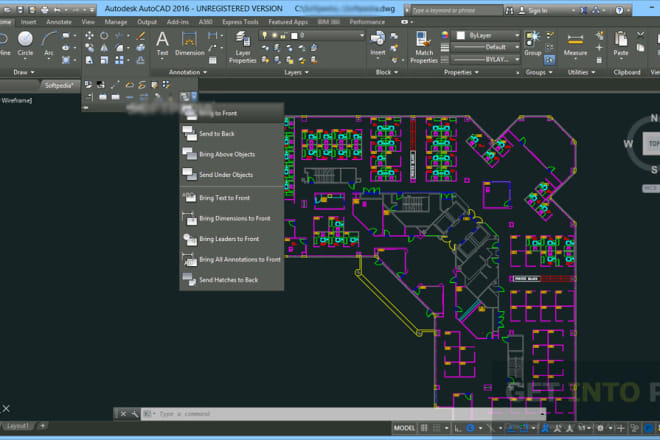Open the BYLAYER linetype dropdown
This screenshot has width=660, height=440.
pyautogui.click(x=486, y=59)
